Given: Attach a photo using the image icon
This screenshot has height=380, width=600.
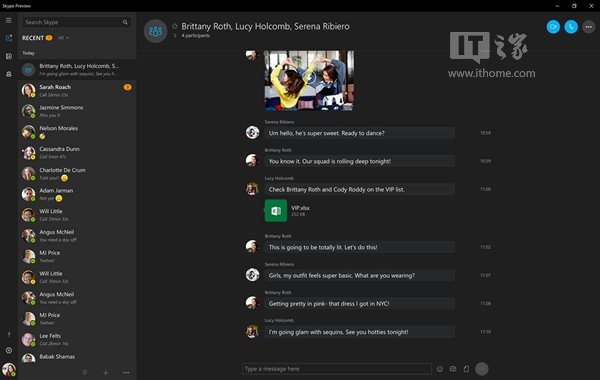Looking at the screenshot, I should tap(453, 369).
